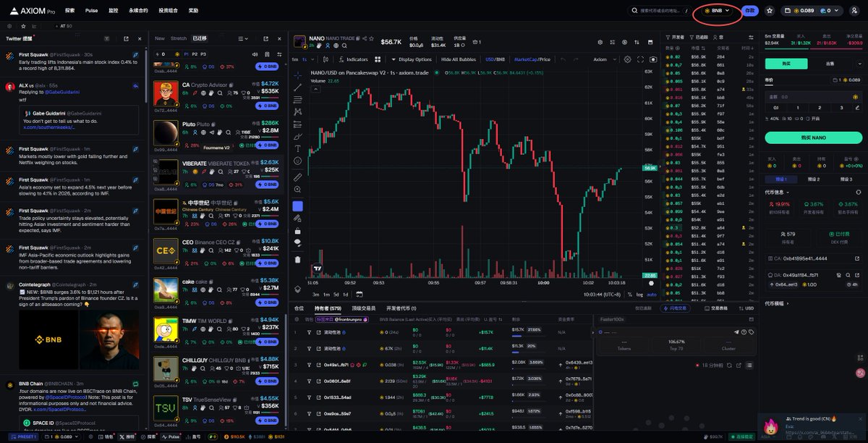Viewport: 868px width, 443px height.
Task: Select the 预设 2 preset button
Action: pos(813,179)
